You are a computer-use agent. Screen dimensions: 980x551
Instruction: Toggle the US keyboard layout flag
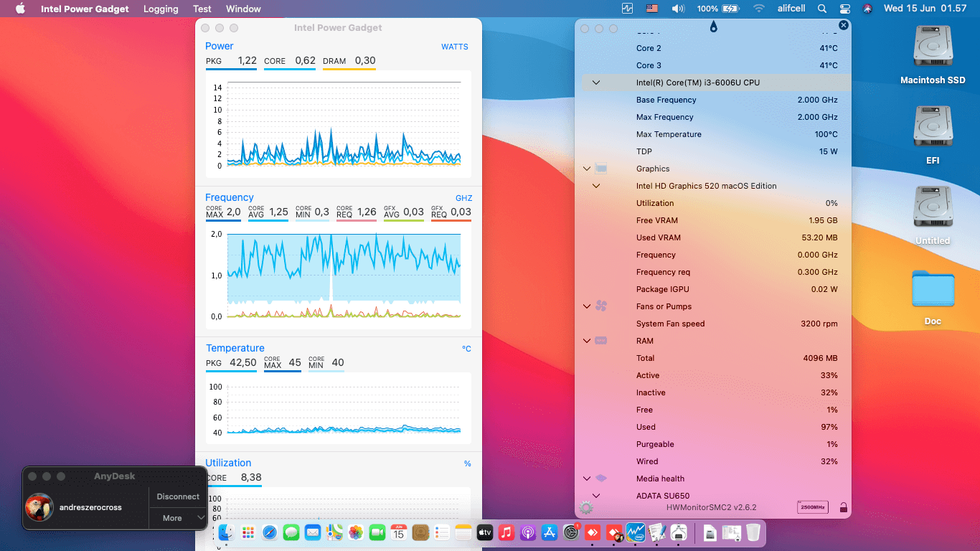(651, 9)
